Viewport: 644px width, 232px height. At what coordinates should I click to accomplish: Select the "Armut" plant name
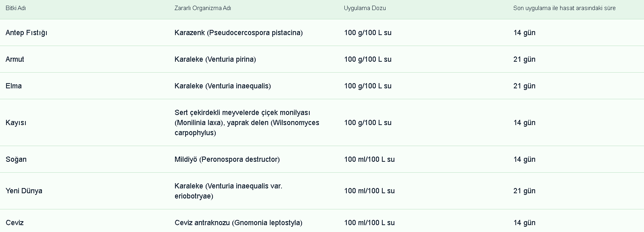pos(15,59)
